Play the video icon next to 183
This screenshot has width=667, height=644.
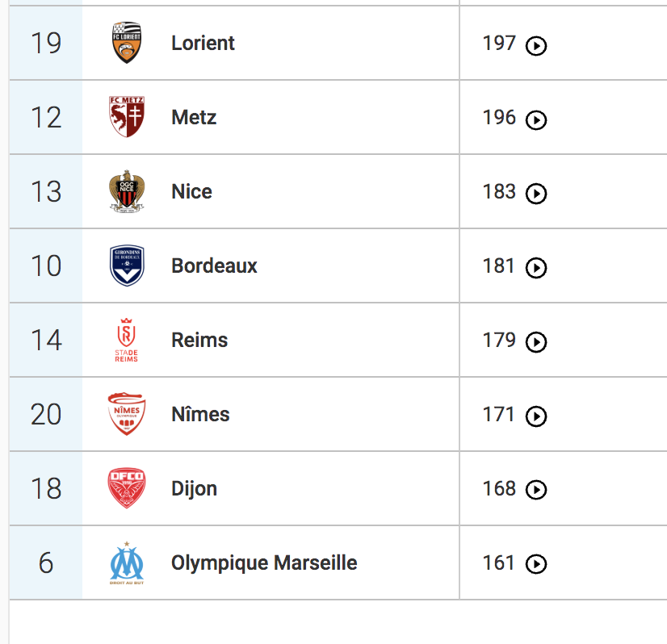click(x=536, y=194)
